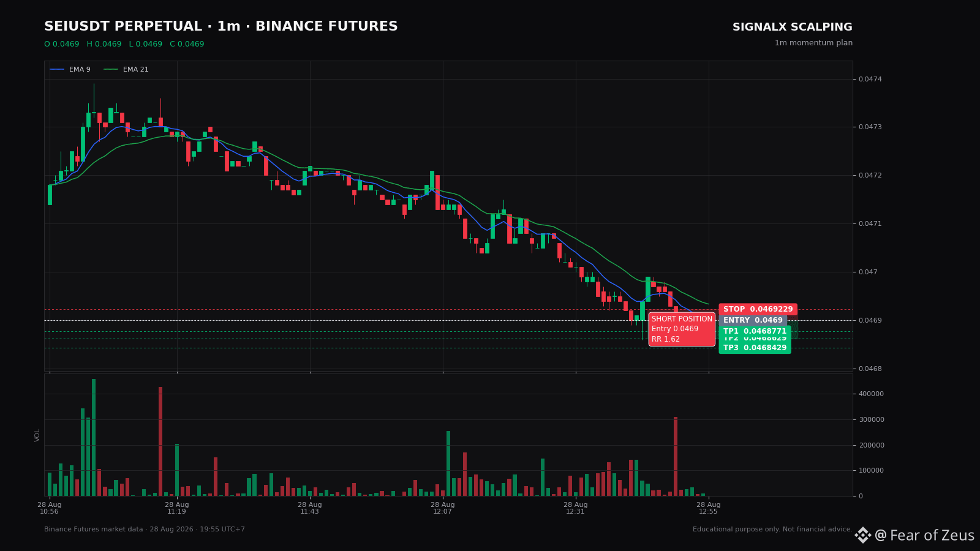Select the EMA 9 legend label
This screenshot has height=551, width=980.
(80, 70)
